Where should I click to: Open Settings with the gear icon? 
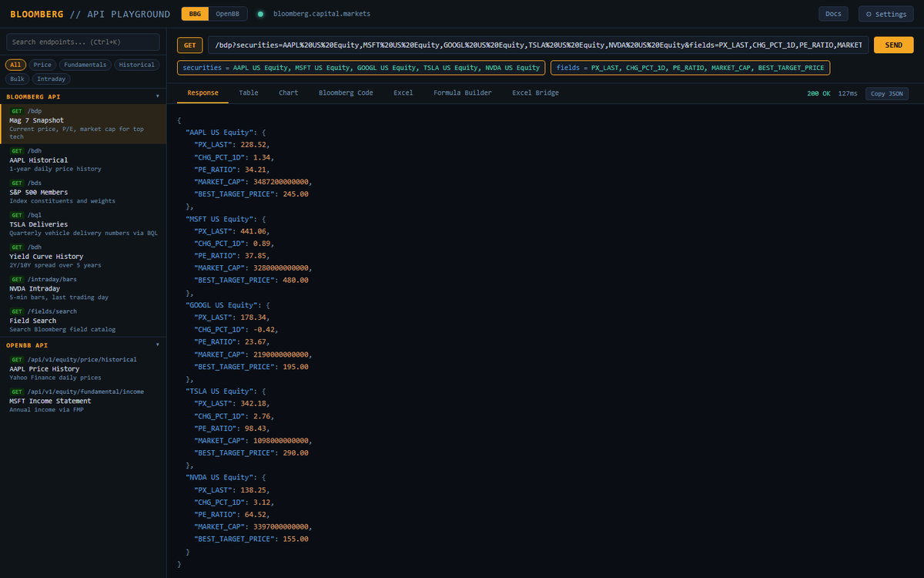(x=885, y=14)
